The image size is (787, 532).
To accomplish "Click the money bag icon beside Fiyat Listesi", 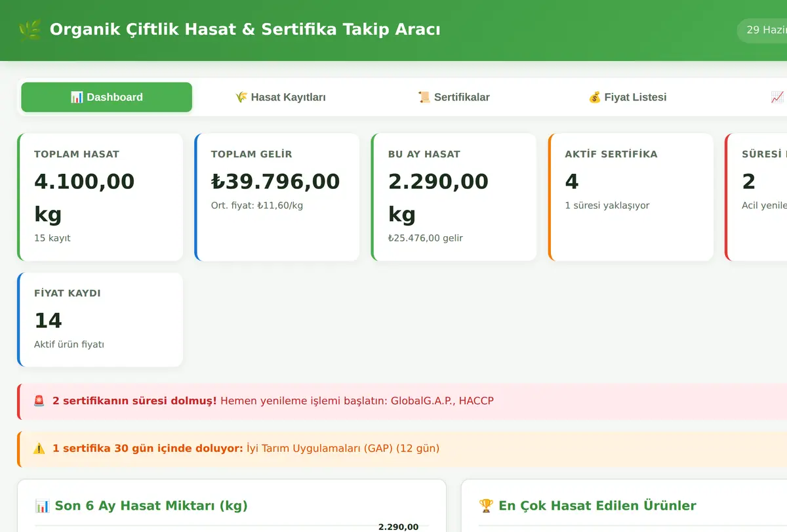I will 595,97.
